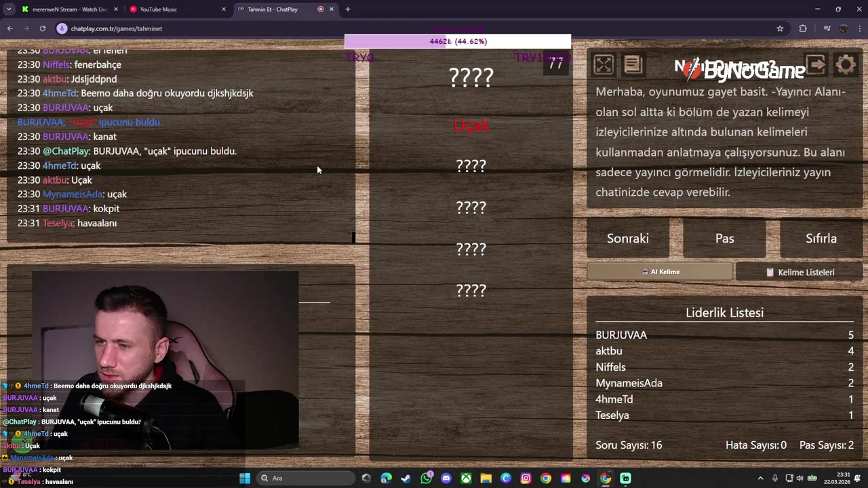868x488 pixels.
Task: Open File Explorer from the taskbar
Action: pyautogui.click(x=486, y=479)
